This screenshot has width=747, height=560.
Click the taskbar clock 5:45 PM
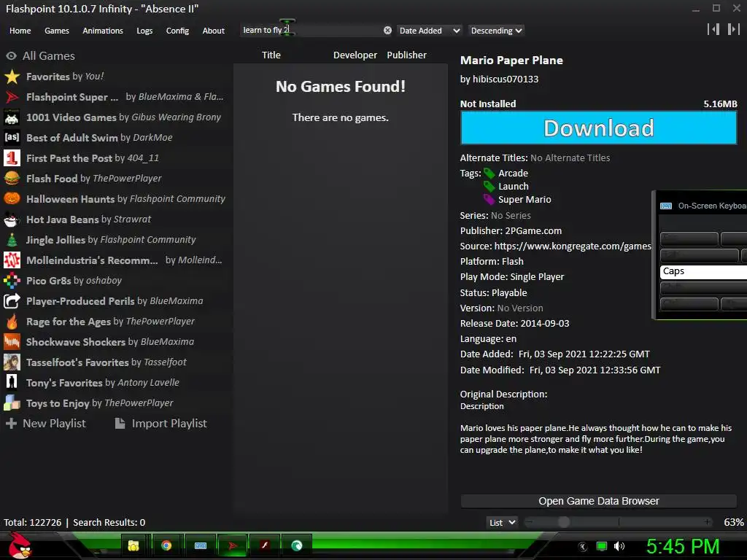tap(682, 547)
